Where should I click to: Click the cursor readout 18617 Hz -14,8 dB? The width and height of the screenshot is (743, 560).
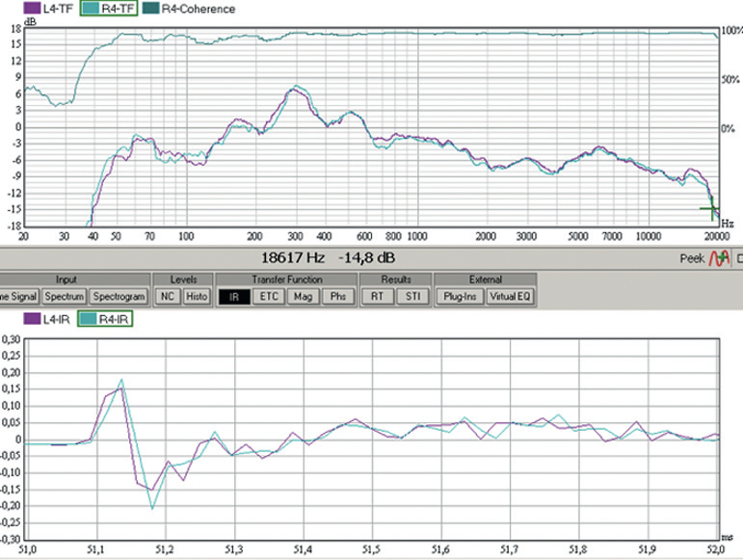328,257
